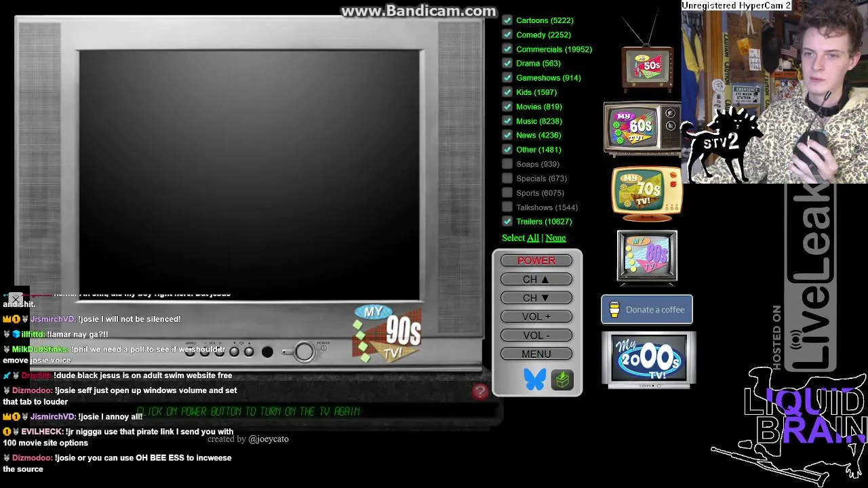Viewport: 868px width, 488px height.
Task: Click the red POWER button on the remote
Action: 536,260
